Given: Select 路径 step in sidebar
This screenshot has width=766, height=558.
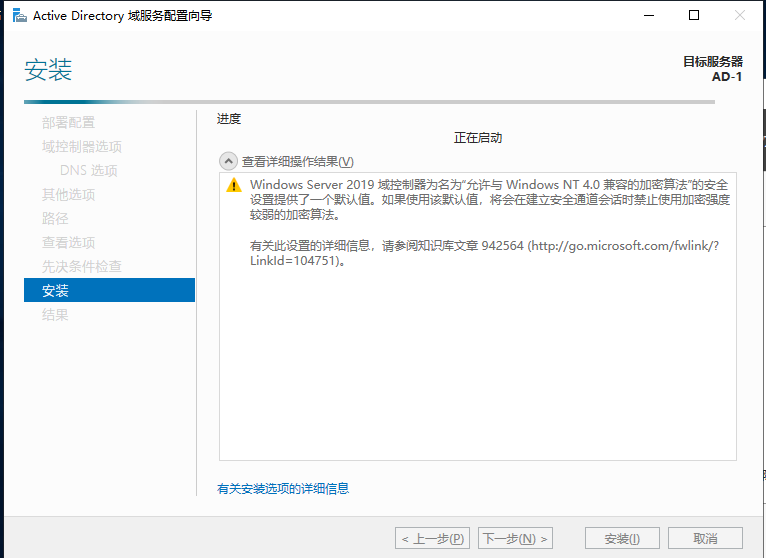Looking at the screenshot, I should click(55, 218).
